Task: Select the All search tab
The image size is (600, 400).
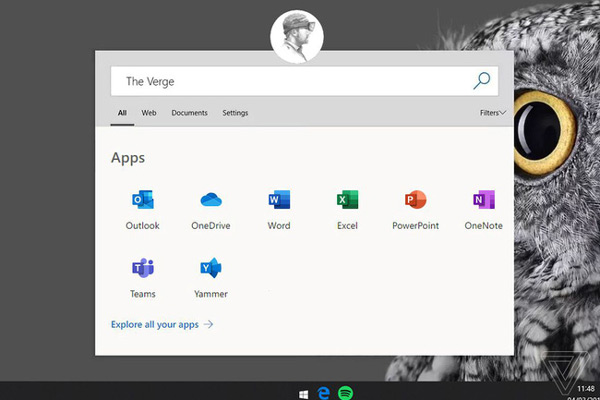Action: tap(122, 113)
